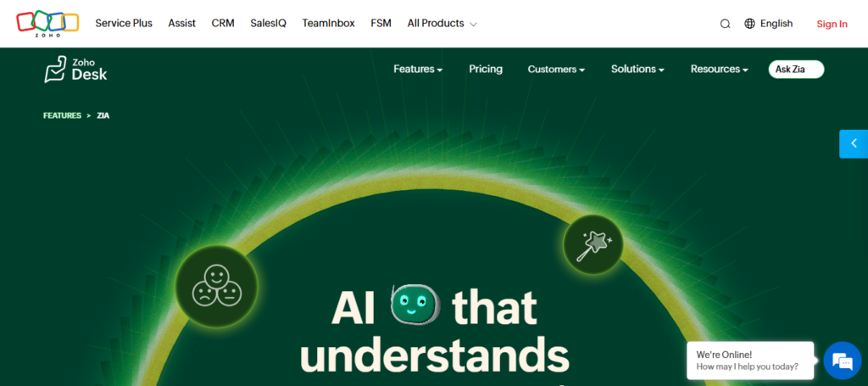Open TeamInbox product page
868x386 pixels.
328,23
